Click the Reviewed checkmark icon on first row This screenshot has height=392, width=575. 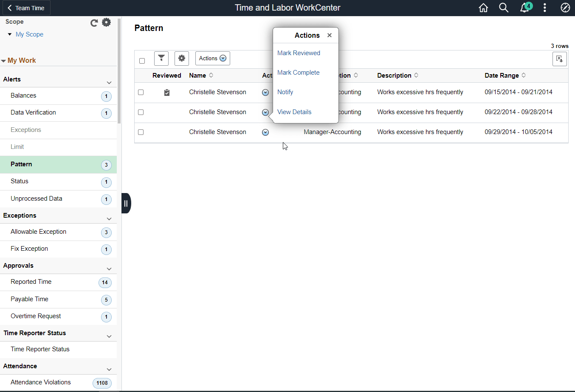[166, 92]
